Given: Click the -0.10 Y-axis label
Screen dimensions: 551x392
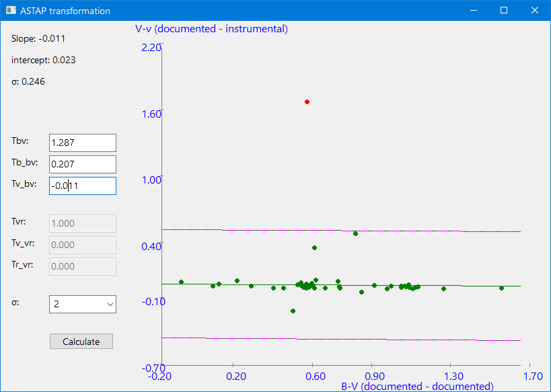Looking at the screenshot, I should [153, 301].
